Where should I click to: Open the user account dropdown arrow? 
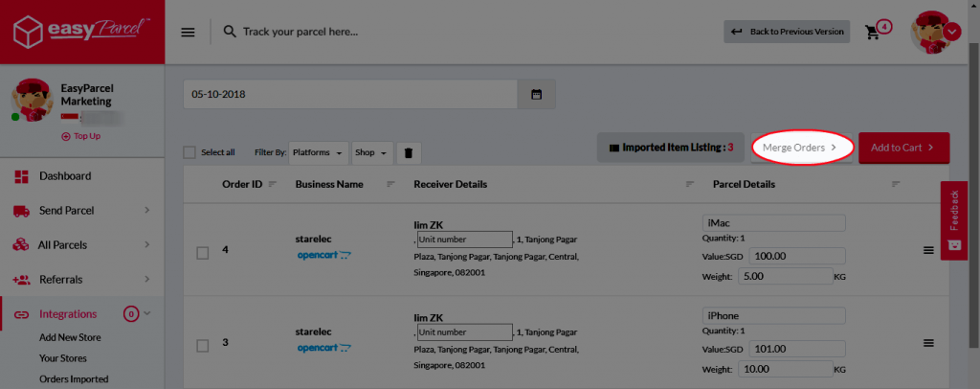click(x=951, y=31)
